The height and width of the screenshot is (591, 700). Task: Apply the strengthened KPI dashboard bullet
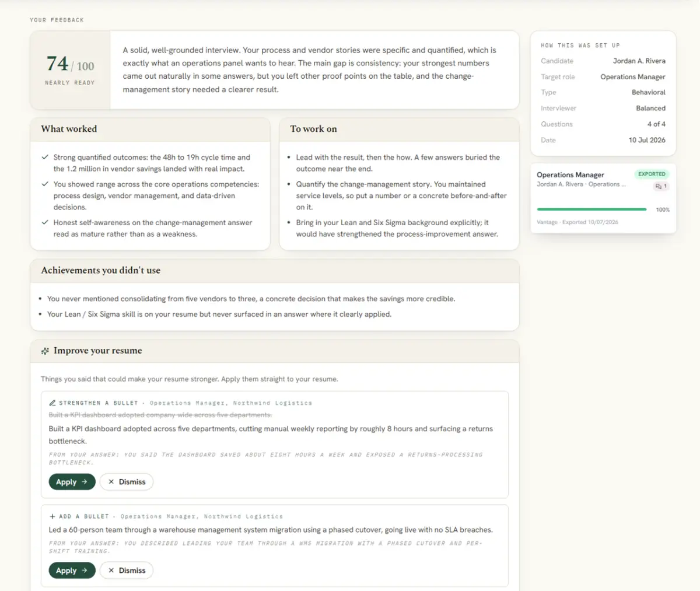point(72,482)
